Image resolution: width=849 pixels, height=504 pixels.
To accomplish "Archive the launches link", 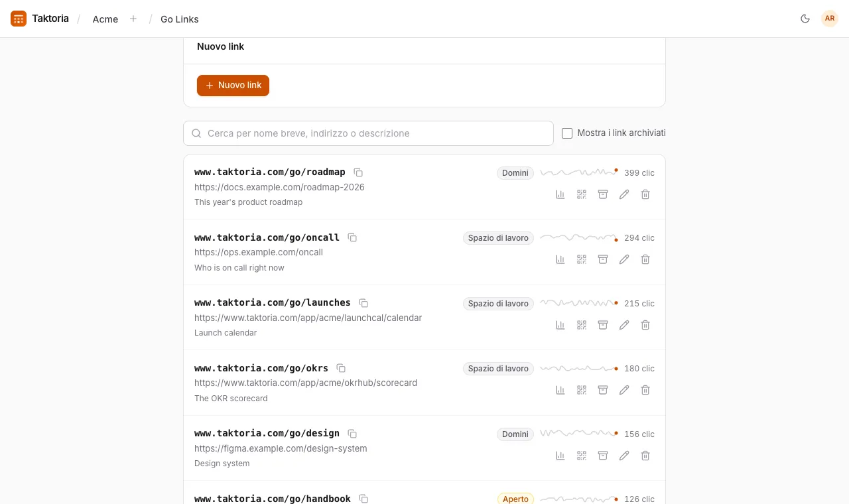I will tap(603, 325).
